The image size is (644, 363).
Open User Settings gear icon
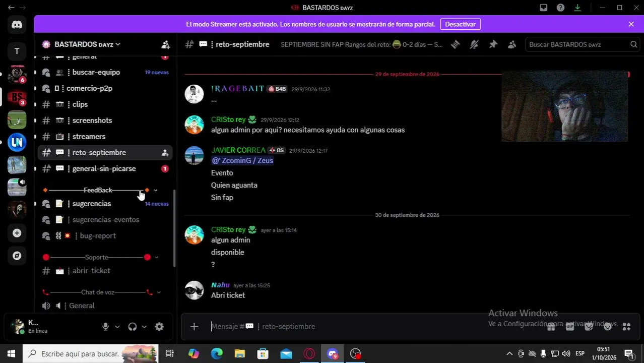[x=159, y=327]
